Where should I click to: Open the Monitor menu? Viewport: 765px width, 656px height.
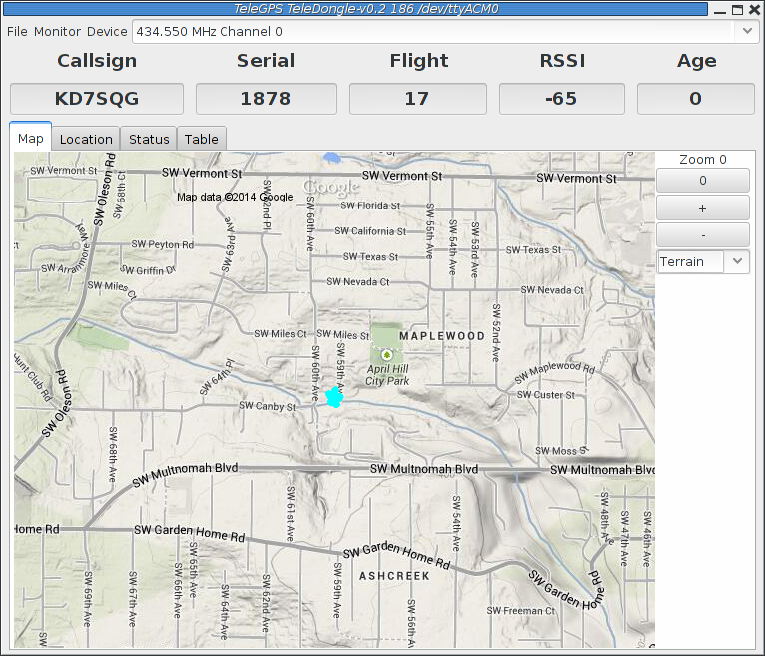(57, 31)
